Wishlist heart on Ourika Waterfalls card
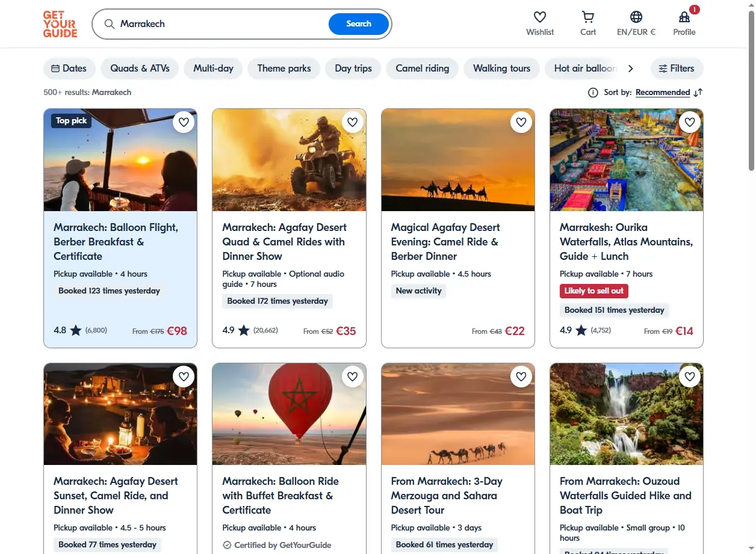 [x=690, y=122]
